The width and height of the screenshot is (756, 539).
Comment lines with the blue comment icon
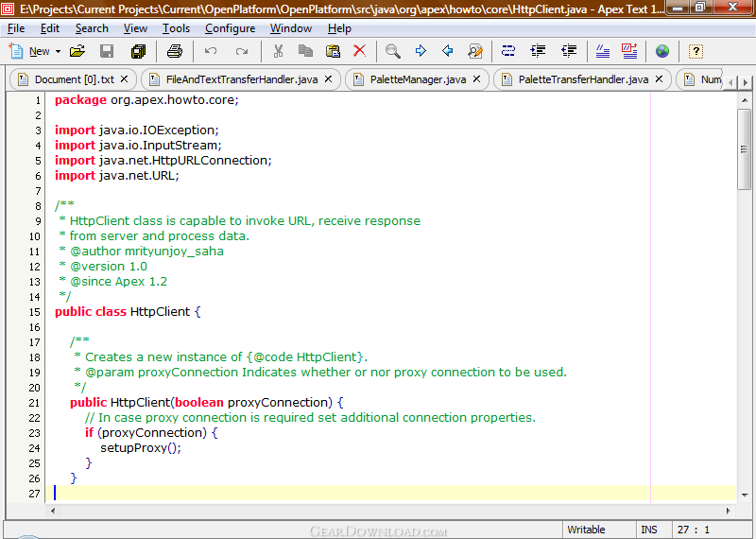click(602, 51)
